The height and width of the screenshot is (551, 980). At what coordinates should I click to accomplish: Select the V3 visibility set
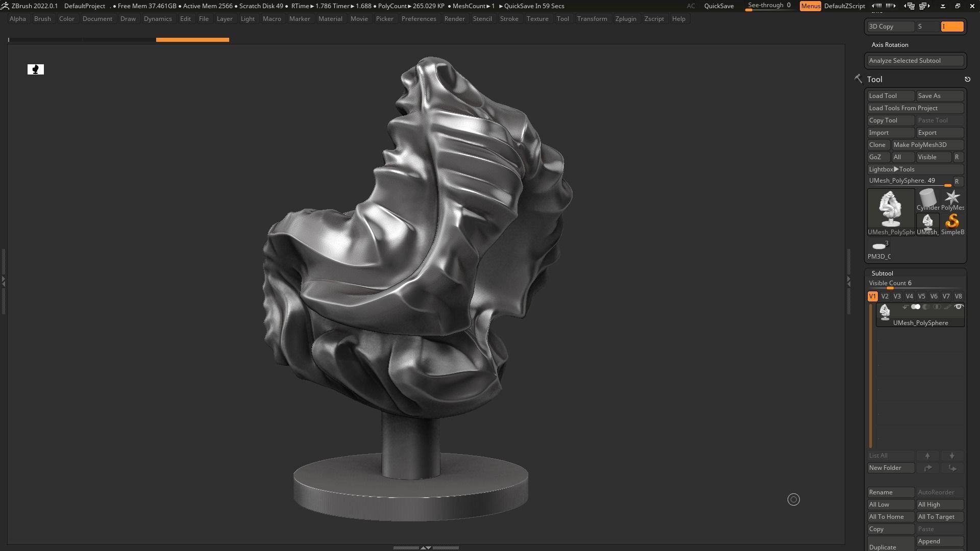pyautogui.click(x=897, y=296)
